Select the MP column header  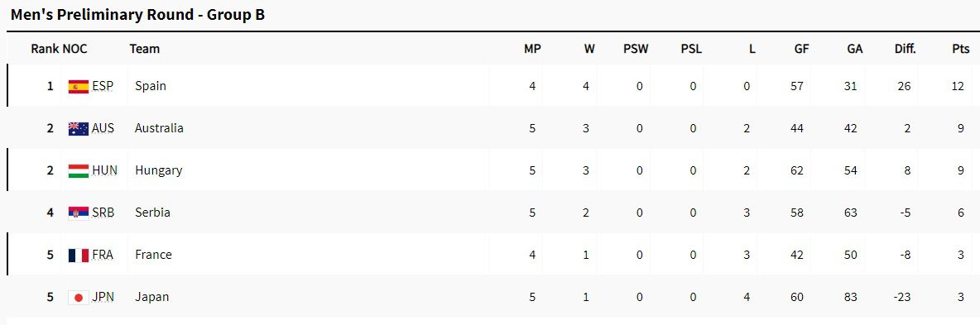tap(532, 49)
